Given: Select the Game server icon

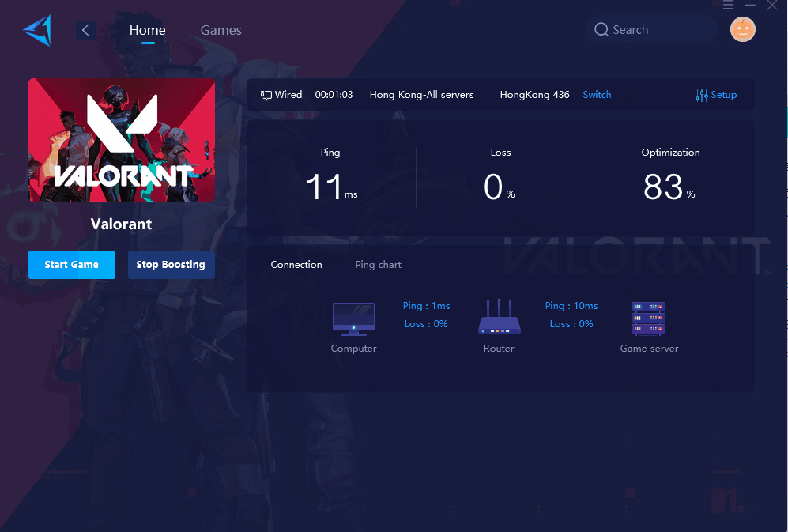Looking at the screenshot, I should click(648, 319).
